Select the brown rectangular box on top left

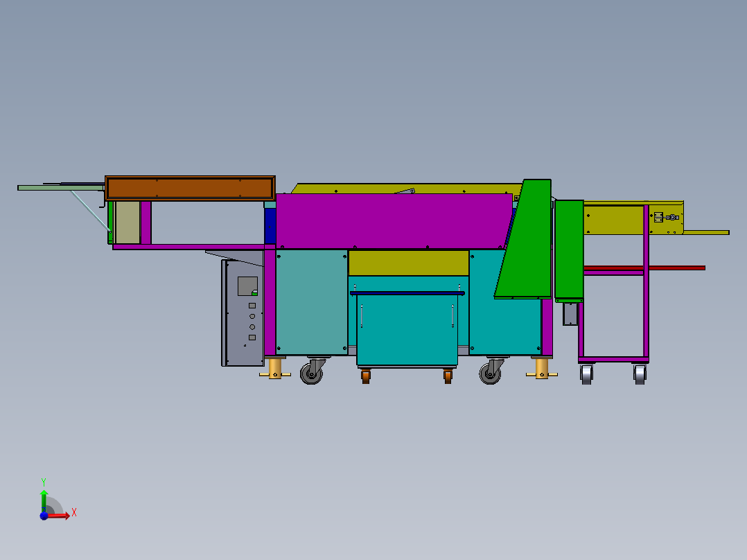pos(190,189)
